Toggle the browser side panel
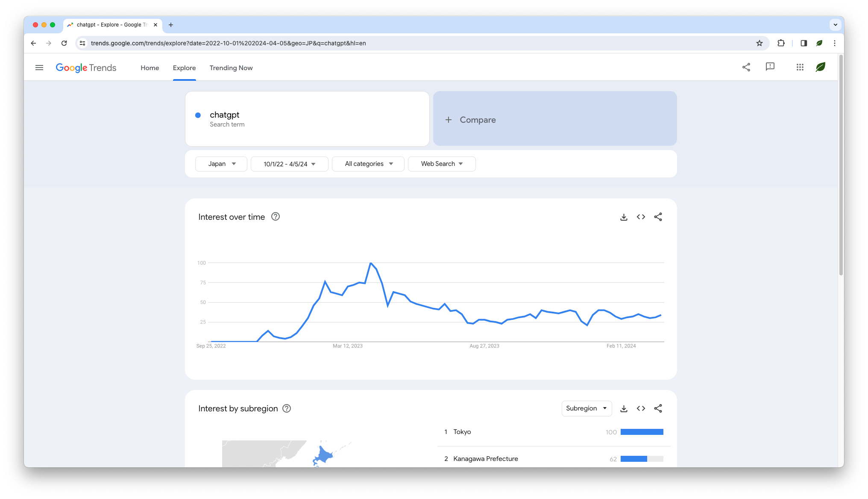868x499 pixels. (803, 43)
